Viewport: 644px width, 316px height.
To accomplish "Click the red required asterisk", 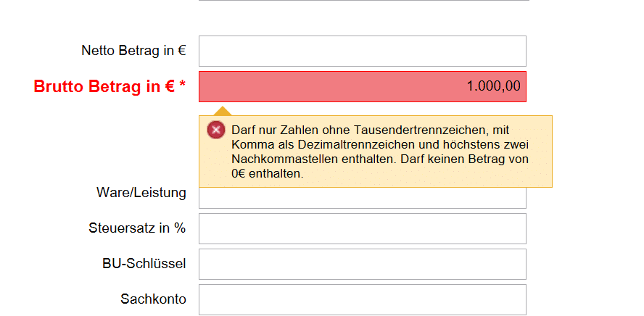I will coord(183,87).
